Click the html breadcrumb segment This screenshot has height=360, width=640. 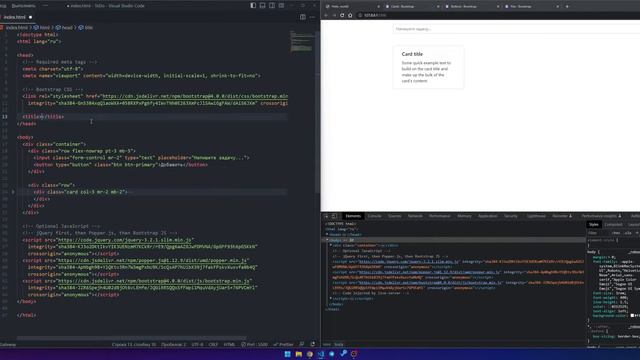coord(42,28)
